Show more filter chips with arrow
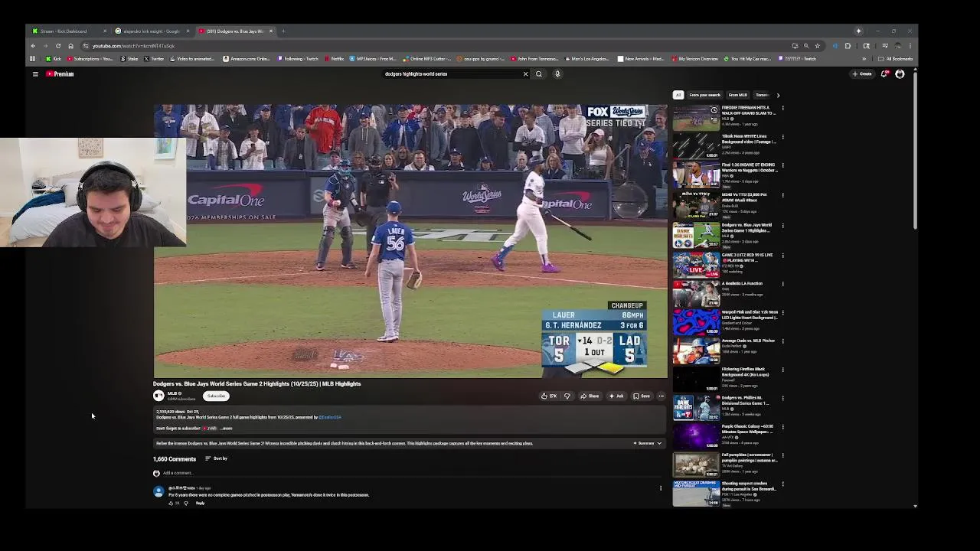 click(778, 95)
